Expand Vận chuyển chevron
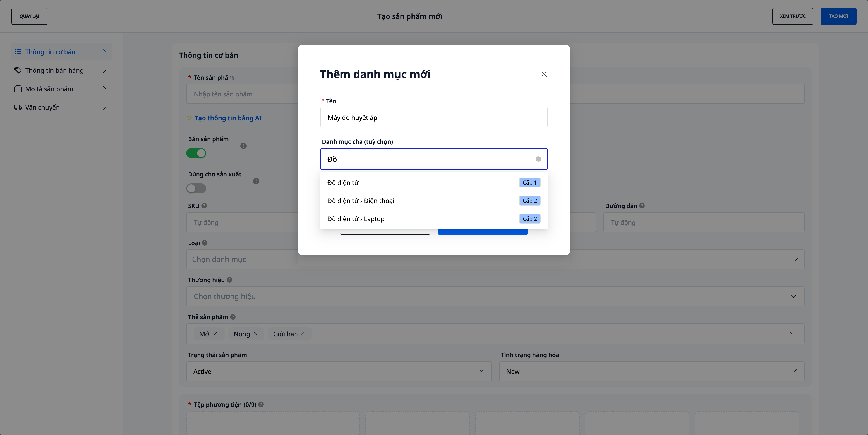The width and height of the screenshot is (868, 435). coord(104,107)
